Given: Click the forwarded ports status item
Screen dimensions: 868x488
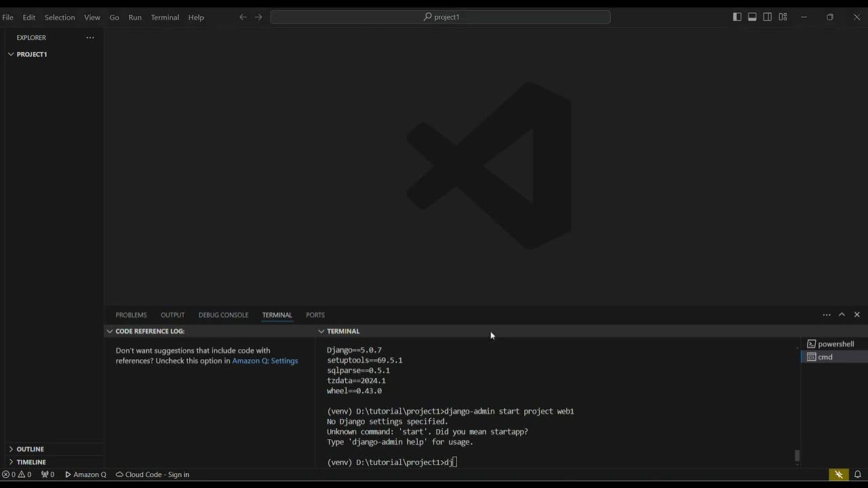Looking at the screenshot, I should click(x=48, y=474).
